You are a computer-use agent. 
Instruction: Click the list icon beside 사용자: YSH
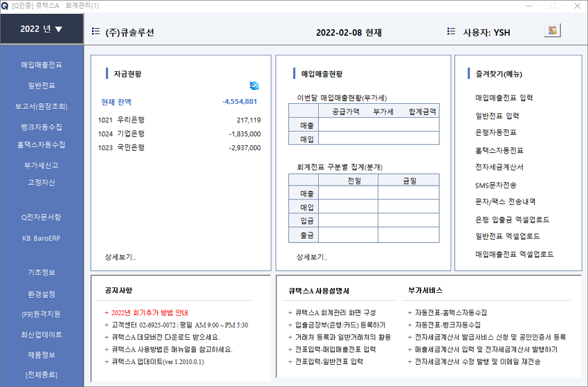pyautogui.click(x=451, y=32)
